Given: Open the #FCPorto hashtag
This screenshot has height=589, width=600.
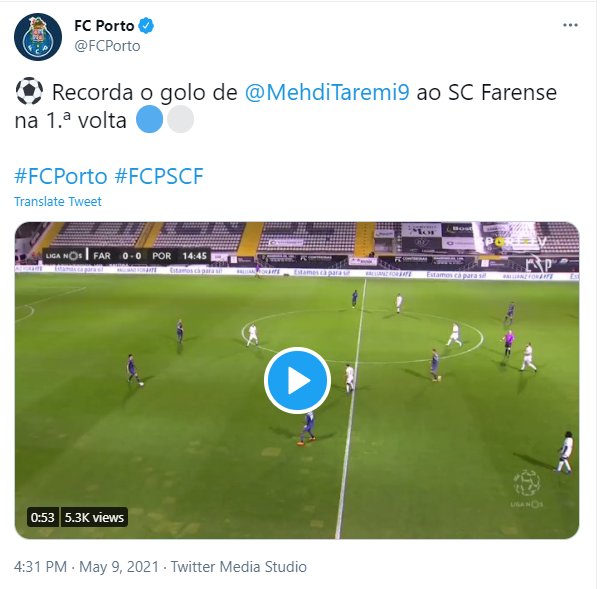Looking at the screenshot, I should click(x=61, y=176).
